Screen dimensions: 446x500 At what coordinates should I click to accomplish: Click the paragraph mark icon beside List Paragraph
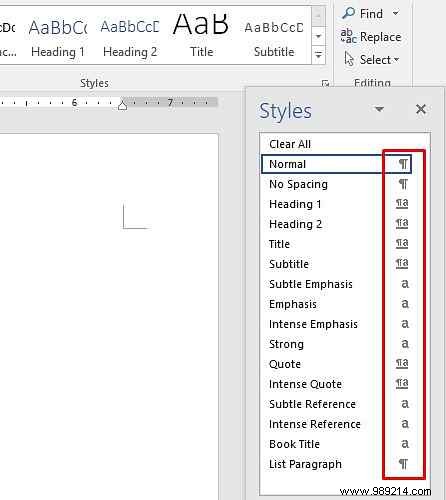click(x=403, y=464)
